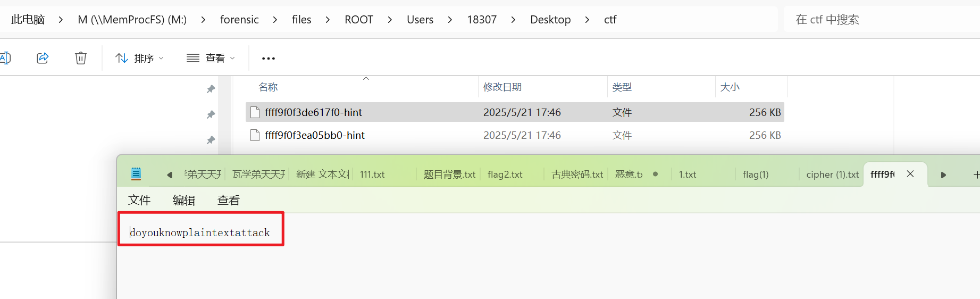Click the delete trash icon
This screenshot has height=299, width=980.
pos(81,58)
